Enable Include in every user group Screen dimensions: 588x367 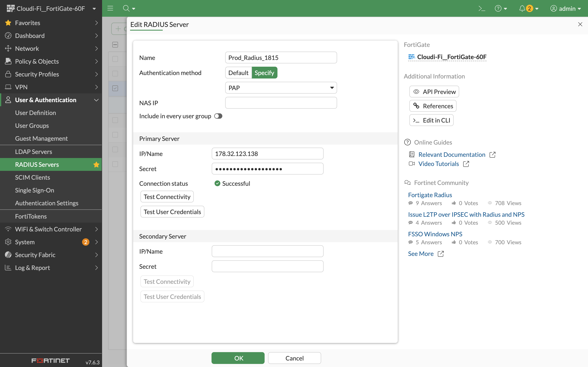click(x=218, y=116)
